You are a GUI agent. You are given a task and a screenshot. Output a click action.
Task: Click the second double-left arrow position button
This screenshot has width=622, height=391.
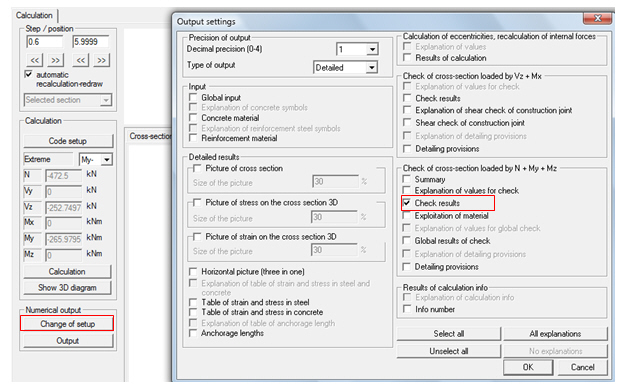pyautogui.click(x=81, y=60)
